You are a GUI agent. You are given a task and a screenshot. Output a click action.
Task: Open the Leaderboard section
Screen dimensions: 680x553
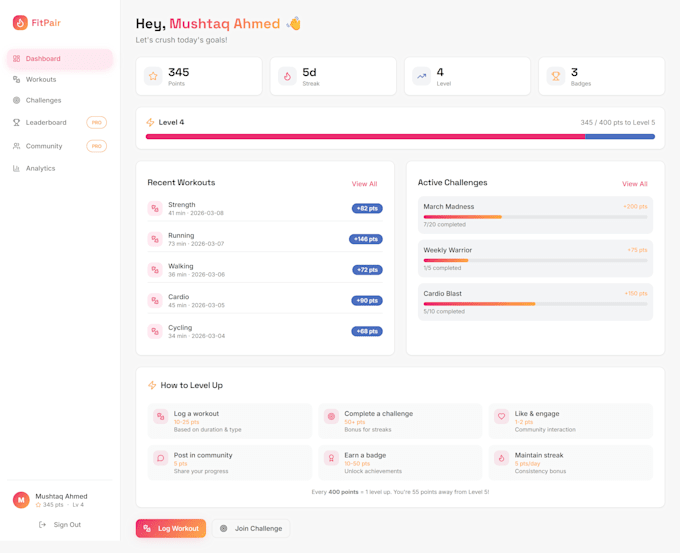(x=60, y=122)
